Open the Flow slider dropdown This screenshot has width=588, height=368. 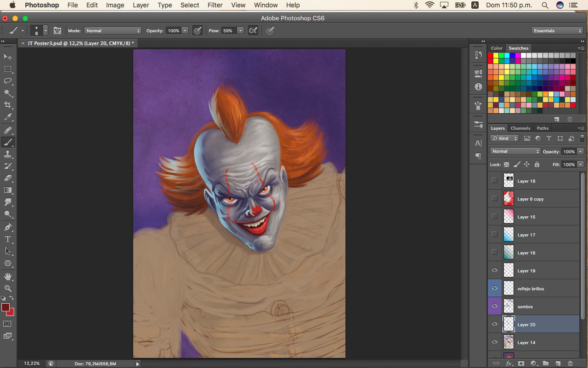pos(240,31)
